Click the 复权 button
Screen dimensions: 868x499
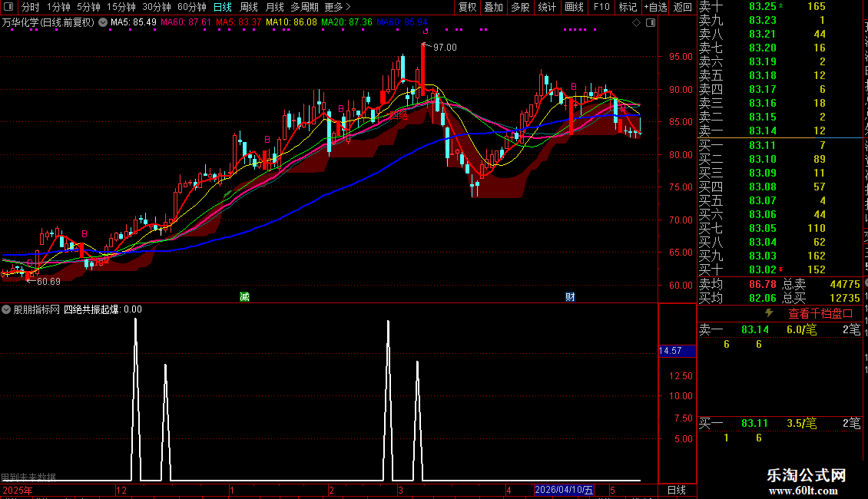pyautogui.click(x=467, y=7)
